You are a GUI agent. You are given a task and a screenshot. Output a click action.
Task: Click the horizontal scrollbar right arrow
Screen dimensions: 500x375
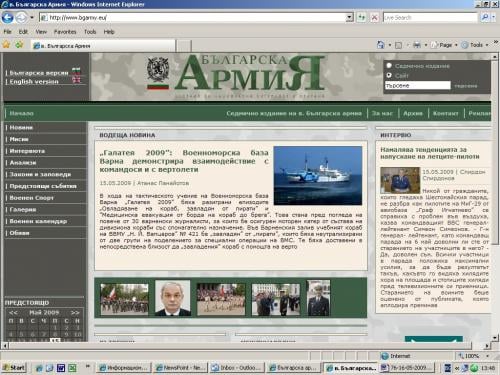(x=487, y=346)
